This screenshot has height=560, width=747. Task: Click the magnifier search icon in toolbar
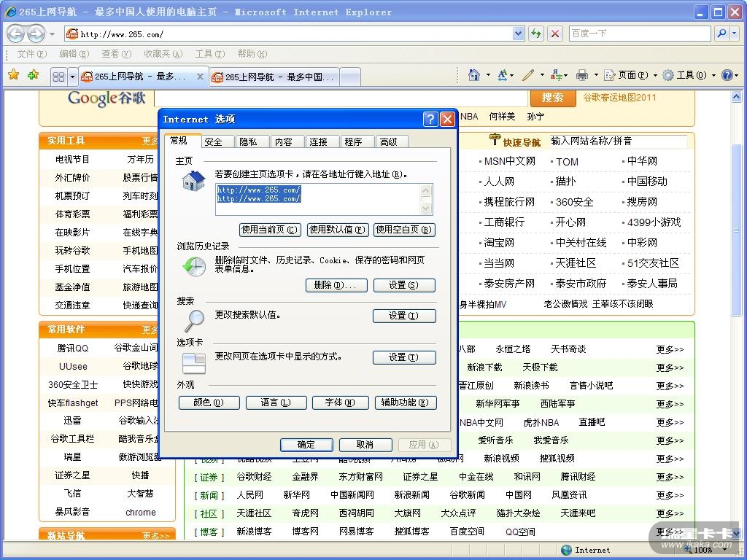[x=722, y=34]
